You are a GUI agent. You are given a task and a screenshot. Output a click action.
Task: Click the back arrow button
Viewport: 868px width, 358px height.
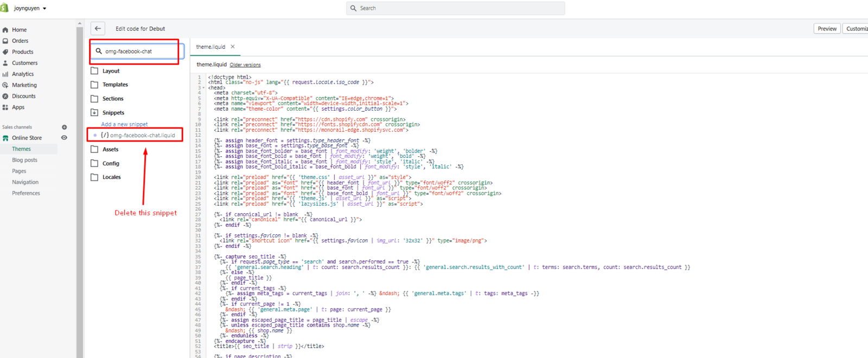click(98, 29)
